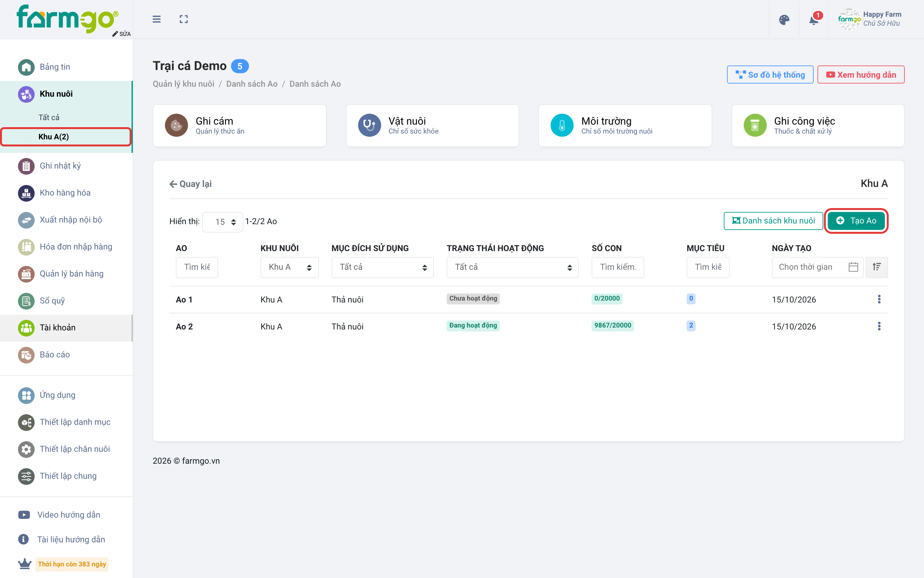
Task: Click the Vật nuôi stethoscope icon
Action: [x=369, y=125]
